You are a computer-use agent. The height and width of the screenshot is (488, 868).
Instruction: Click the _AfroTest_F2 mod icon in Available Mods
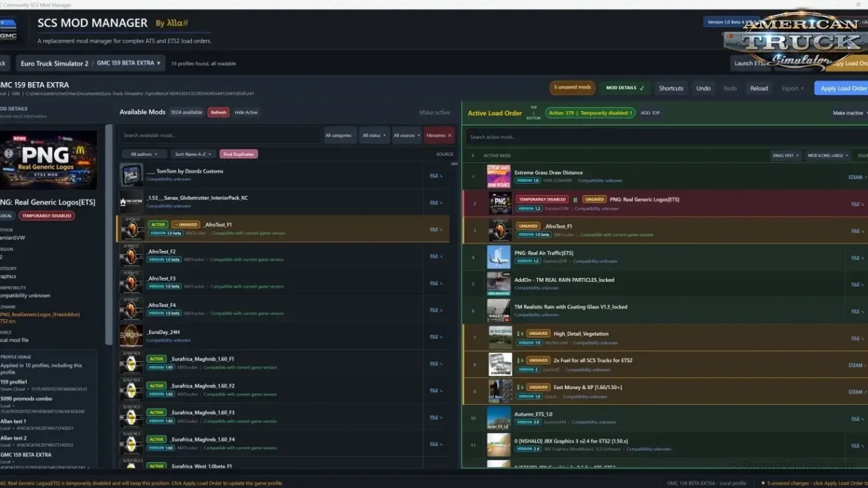[132, 256]
